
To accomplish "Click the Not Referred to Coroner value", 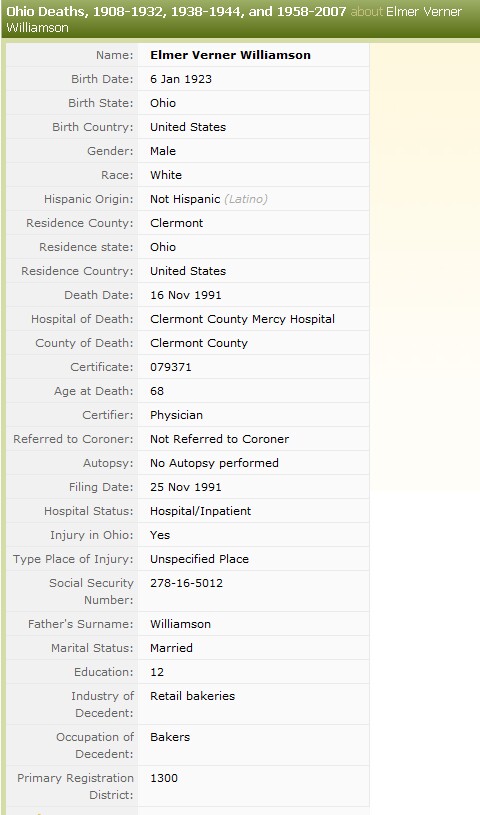I will [219, 439].
